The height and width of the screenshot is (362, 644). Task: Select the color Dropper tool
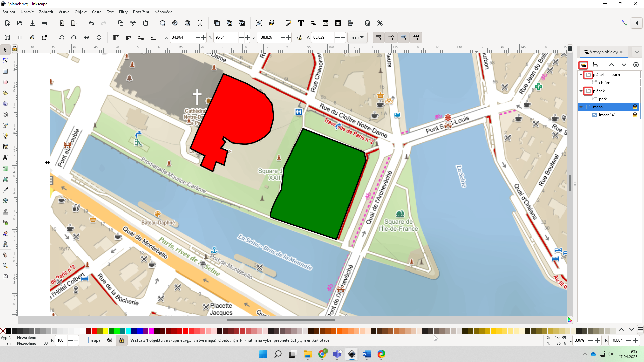5,189
